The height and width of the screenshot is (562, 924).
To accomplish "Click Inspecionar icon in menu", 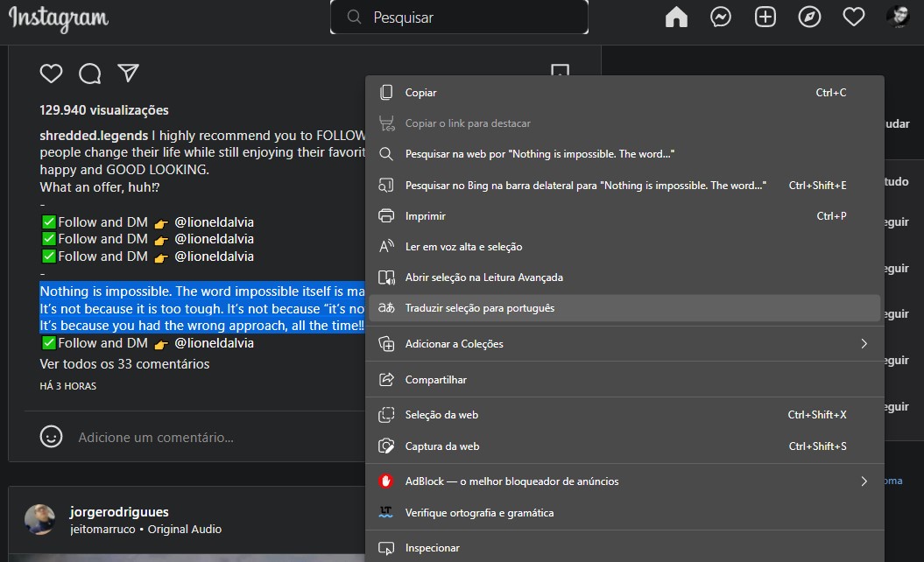I will point(386,548).
